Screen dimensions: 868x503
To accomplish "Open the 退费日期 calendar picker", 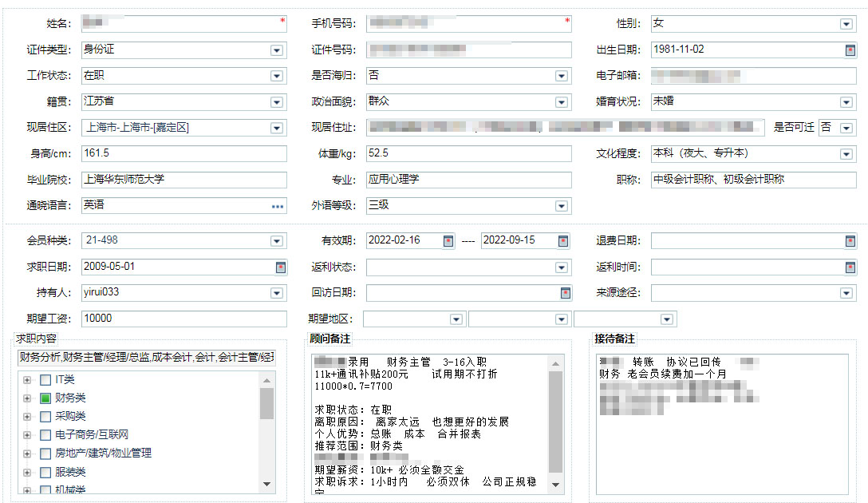I will 850,241.
